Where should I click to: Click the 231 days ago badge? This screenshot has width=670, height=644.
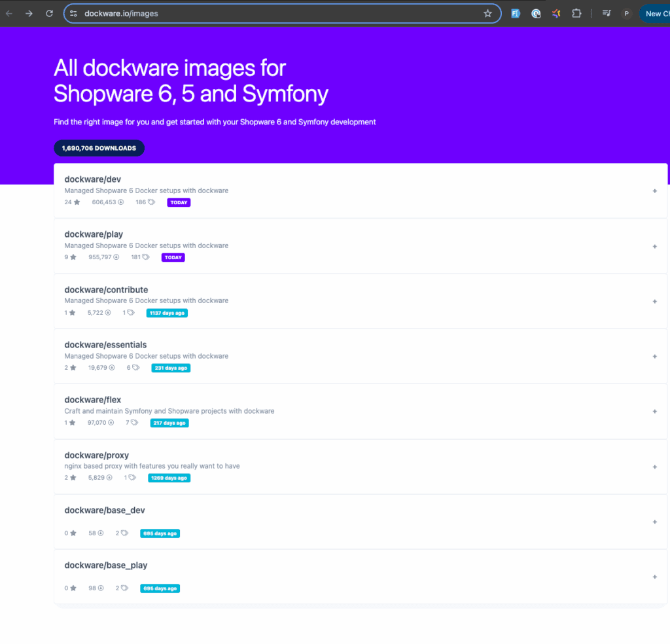(x=171, y=368)
